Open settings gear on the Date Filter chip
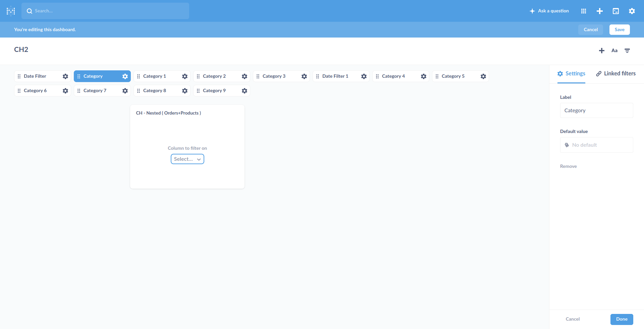 point(65,76)
